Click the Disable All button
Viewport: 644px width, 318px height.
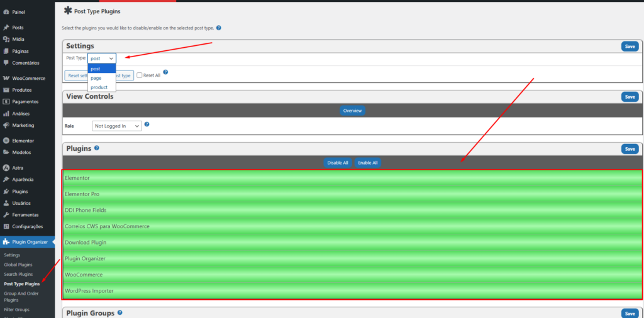point(338,163)
